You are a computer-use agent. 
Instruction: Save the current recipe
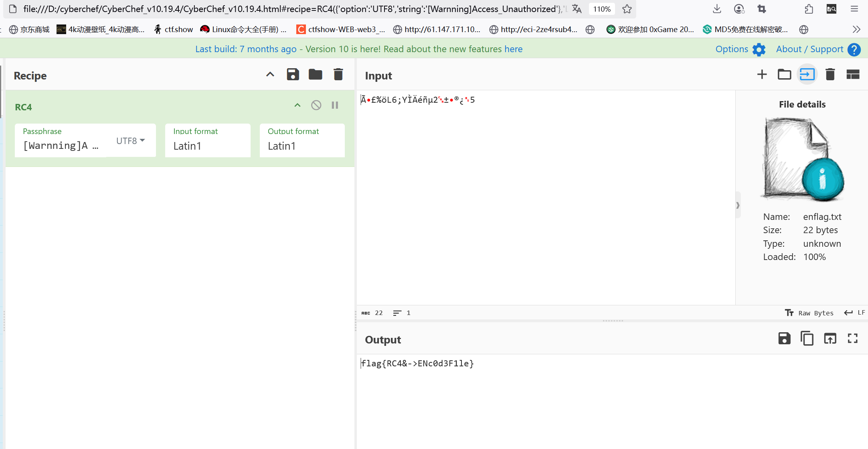tap(293, 75)
